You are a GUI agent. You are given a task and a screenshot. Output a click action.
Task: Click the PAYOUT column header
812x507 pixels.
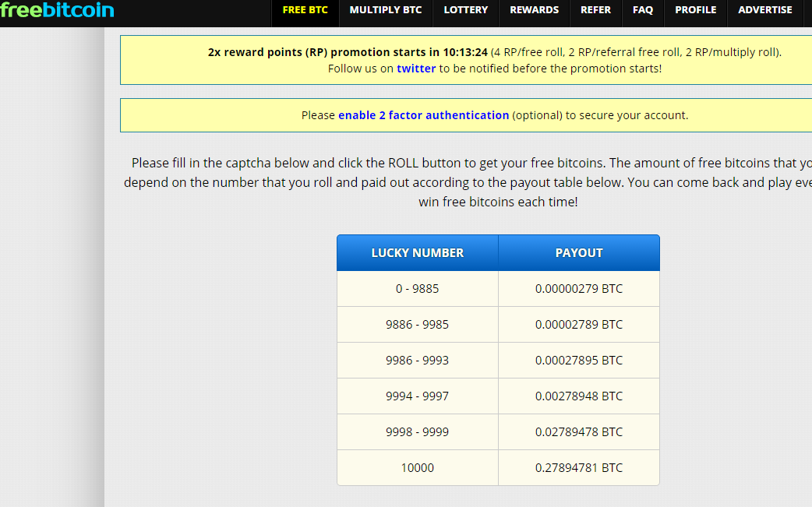(x=579, y=253)
